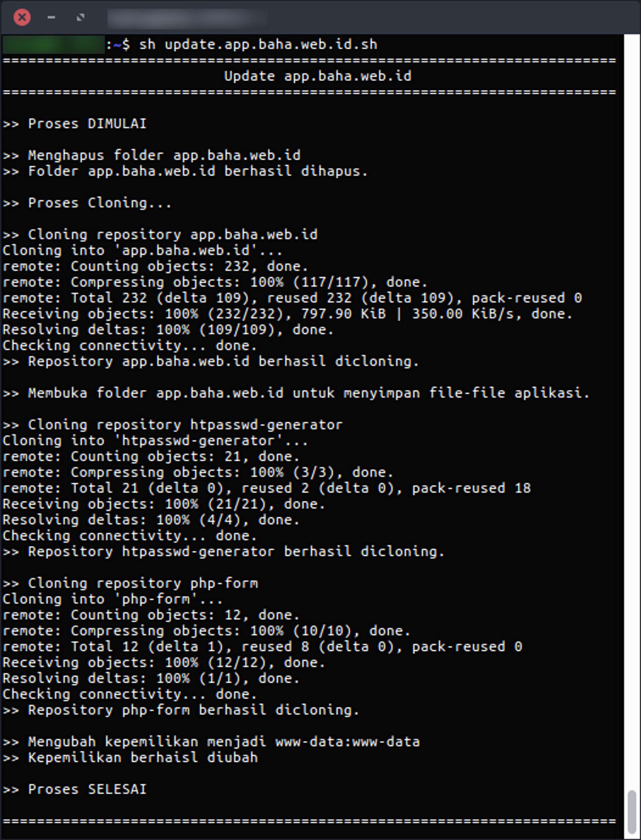
Task: Click the 'Proses Cloning...' line
Action: tap(99, 203)
